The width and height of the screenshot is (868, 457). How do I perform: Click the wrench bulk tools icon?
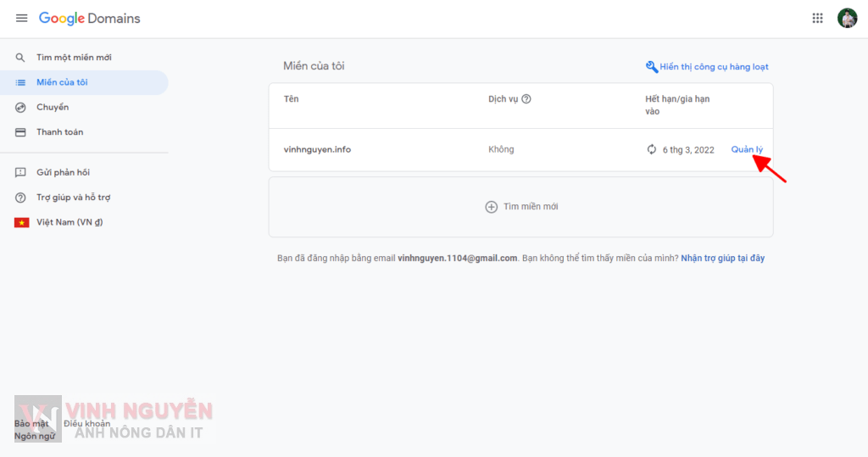(651, 67)
